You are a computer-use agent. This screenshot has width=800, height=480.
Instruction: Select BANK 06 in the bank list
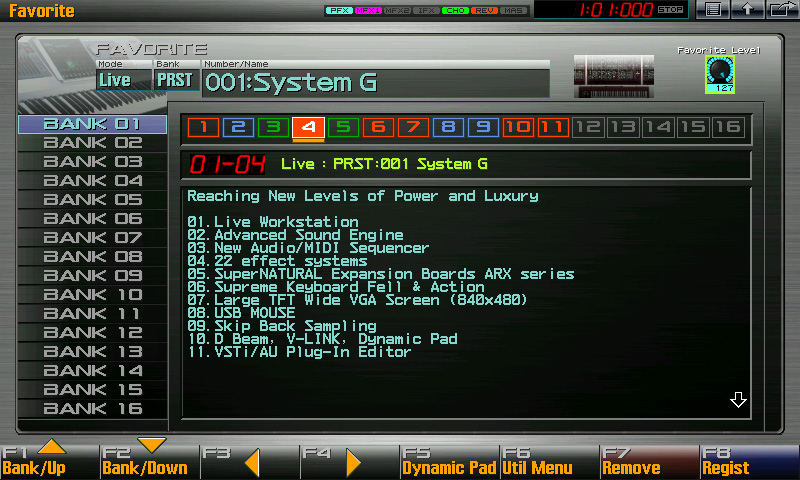pyautogui.click(x=92, y=219)
